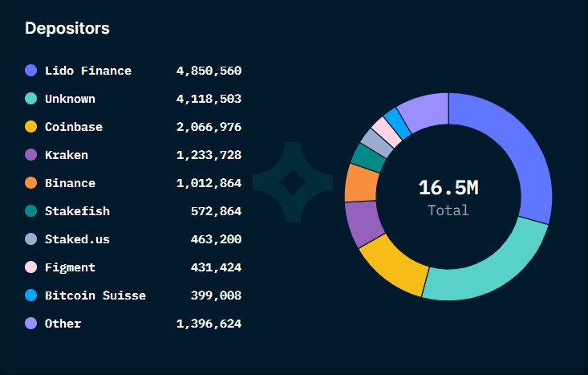Viewport: 588px width, 375px height.
Task: Click the Figment pink legend dot
Action: pos(30,267)
